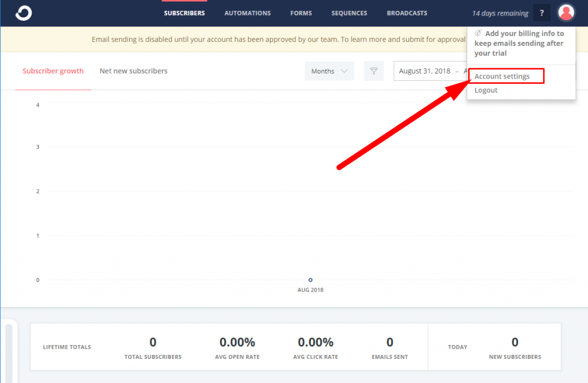Go to Automations in the top navigation

247,13
